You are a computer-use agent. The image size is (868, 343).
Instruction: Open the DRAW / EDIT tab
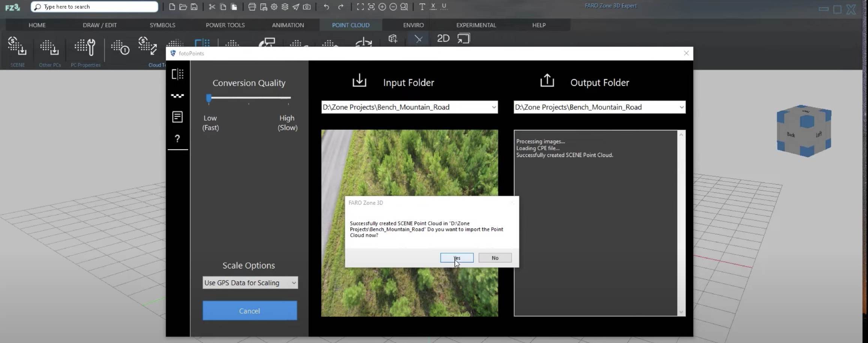pos(100,25)
